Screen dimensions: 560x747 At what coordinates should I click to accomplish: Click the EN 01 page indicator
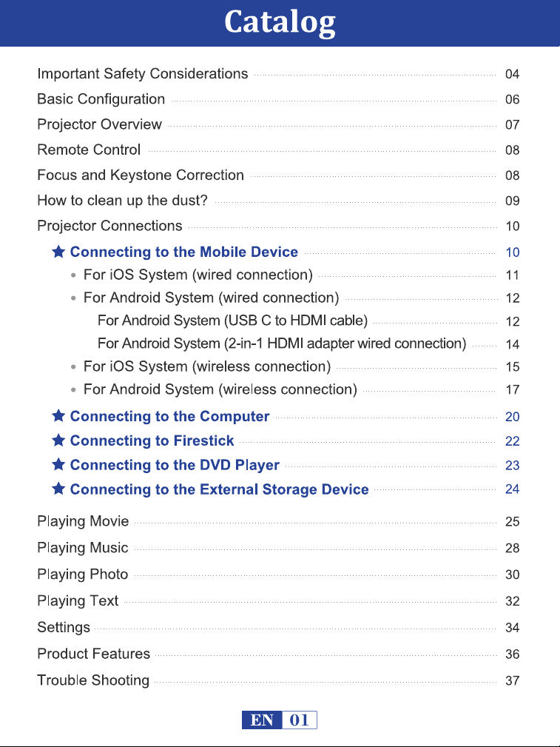280,720
